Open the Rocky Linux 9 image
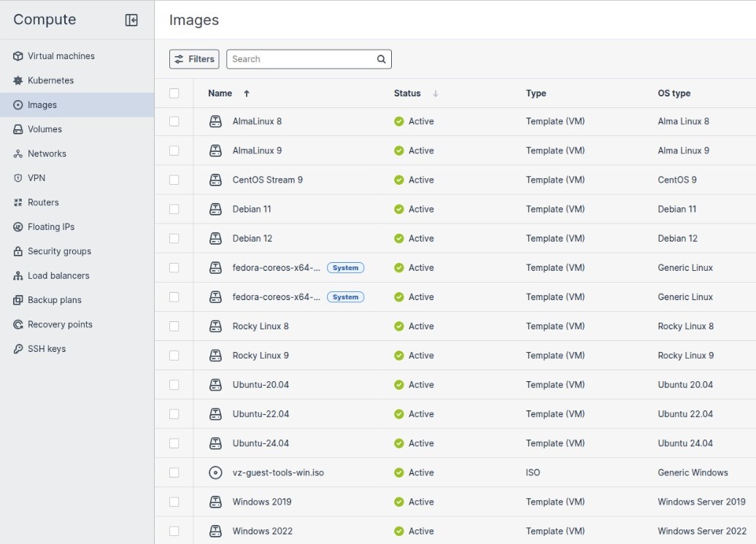This screenshot has width=756, height=544. [261, 356]
